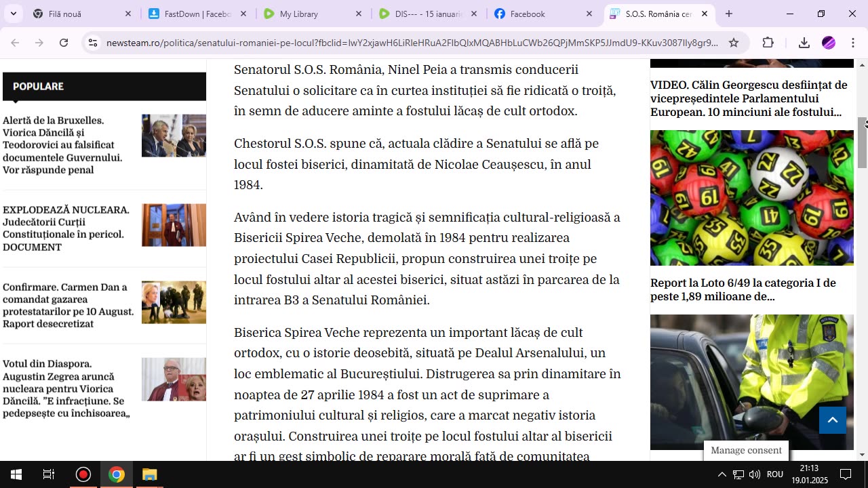The image size is (868, 488).
Task: Click the scrollbar up arrow
Action: pyautogui.click(x=863, y=65)
